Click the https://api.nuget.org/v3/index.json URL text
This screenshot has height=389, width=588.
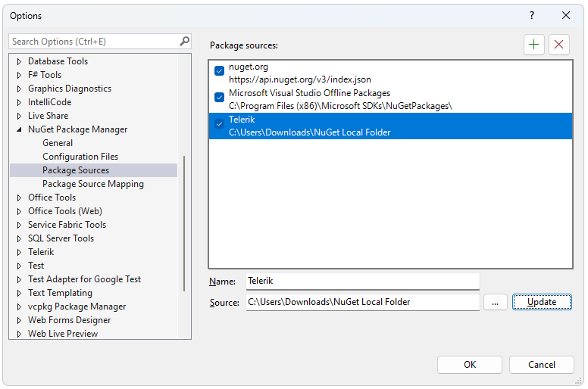(x=299, y=79)
